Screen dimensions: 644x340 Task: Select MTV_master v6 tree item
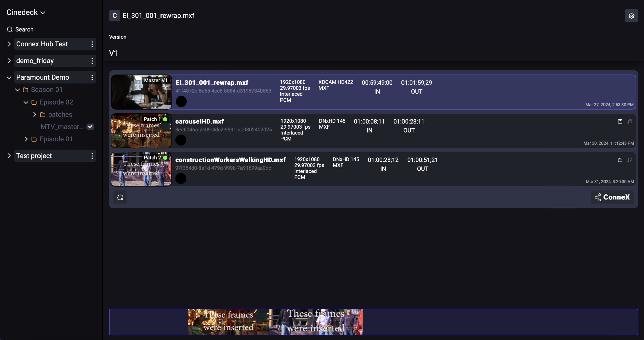[62, 127]
